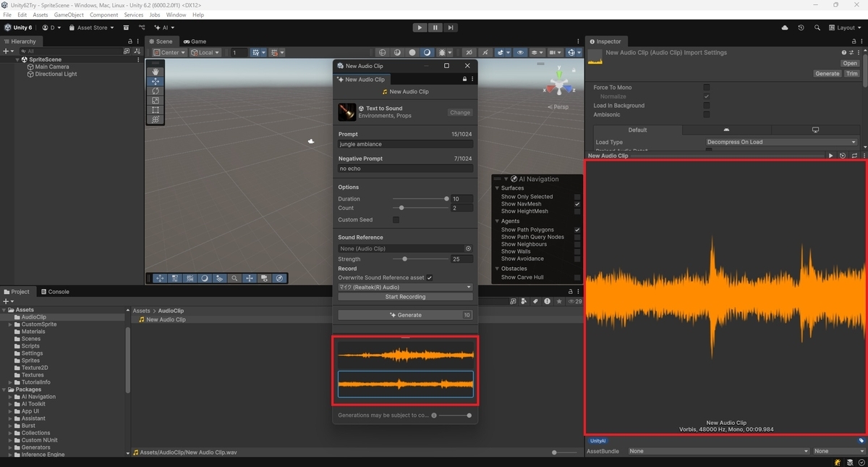Select the Rect tool in Scene tools overlay
The image size is (868, 467).
coord(155,110)
